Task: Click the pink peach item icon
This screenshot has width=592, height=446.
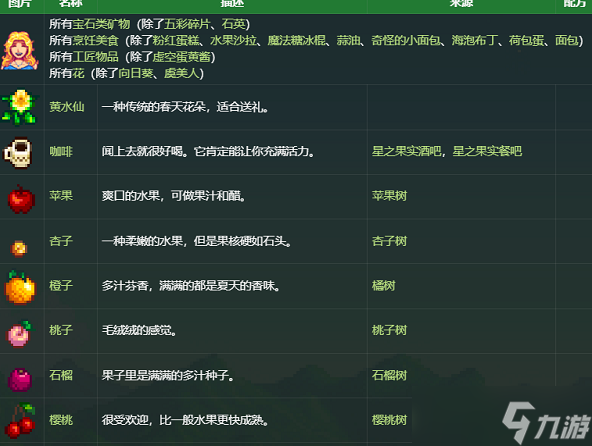Action: point(20,334)
